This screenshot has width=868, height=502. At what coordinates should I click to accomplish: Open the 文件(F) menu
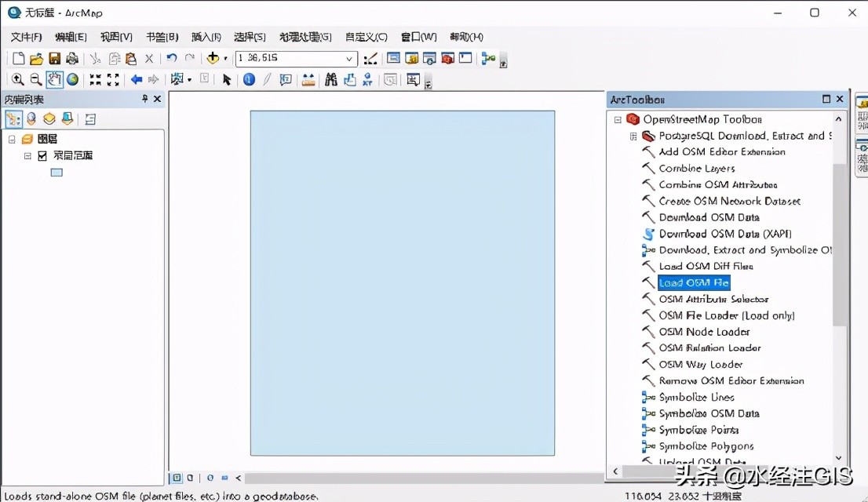pos(27,37)
